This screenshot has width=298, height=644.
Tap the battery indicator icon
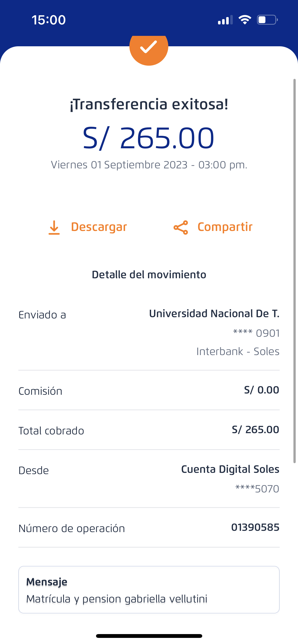(267, 20)
